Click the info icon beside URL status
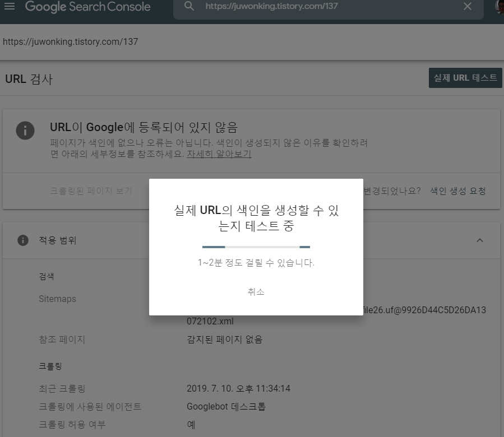Screen dimensions: 504x437 (25, 131)
